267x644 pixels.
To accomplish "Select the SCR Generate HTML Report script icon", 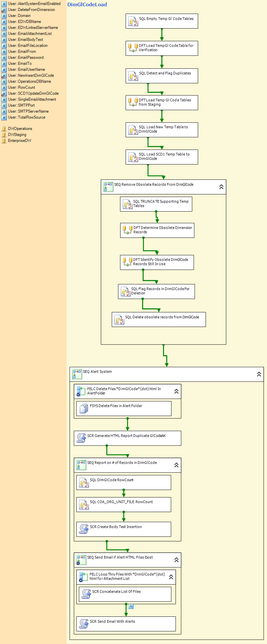I will (81, 438).
